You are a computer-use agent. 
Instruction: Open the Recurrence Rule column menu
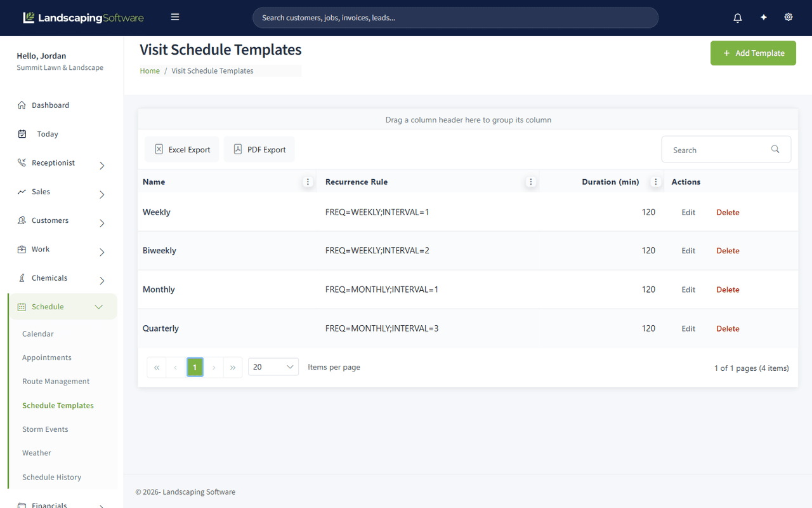click(531, 182)
